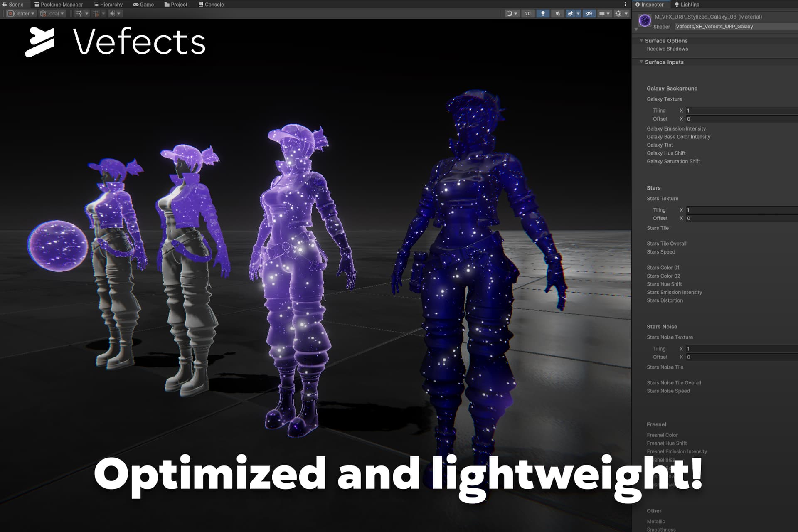
Task: Click the Metallic label
Action: click(656, 522)
